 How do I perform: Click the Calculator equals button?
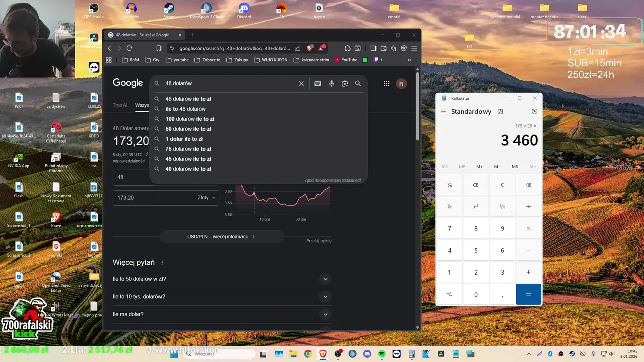pyautogui.click(x=528, y=294)
